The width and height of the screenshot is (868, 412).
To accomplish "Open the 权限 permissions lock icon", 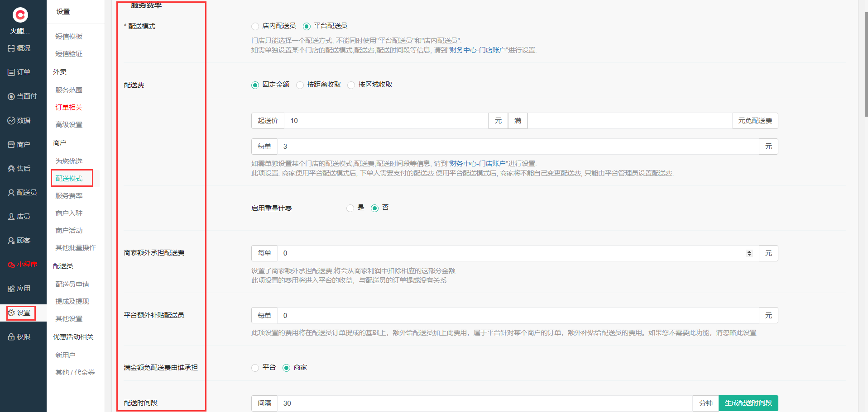I will (11, 337).
